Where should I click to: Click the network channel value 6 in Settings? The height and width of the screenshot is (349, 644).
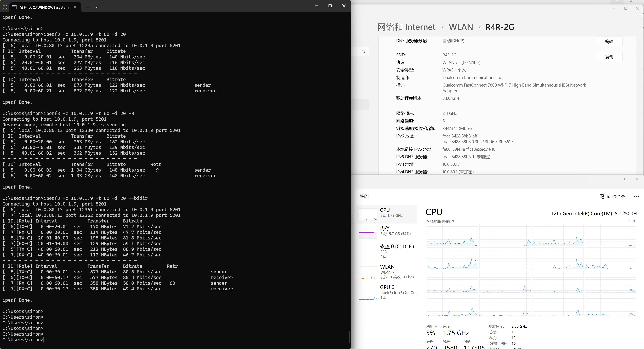[x=443, y=121]
